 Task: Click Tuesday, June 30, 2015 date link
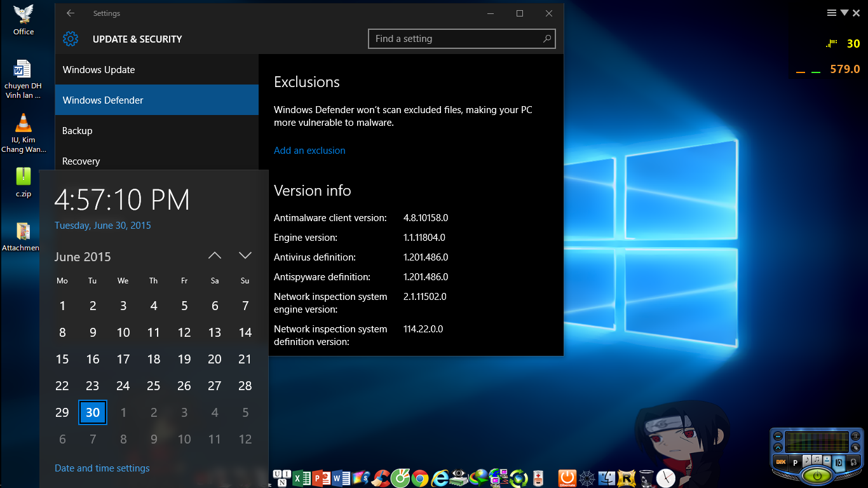[x=103, y=226]
